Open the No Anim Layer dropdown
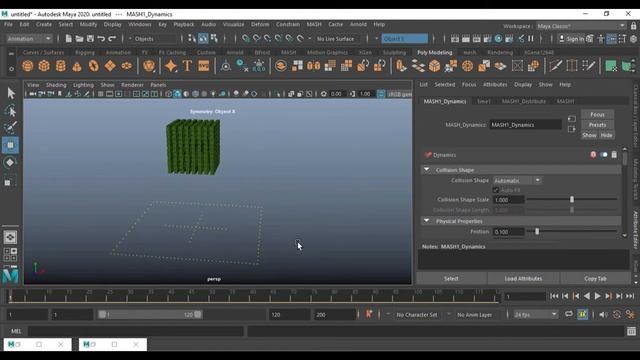This screenshot has height=360, width=640. tap(474, 315)
